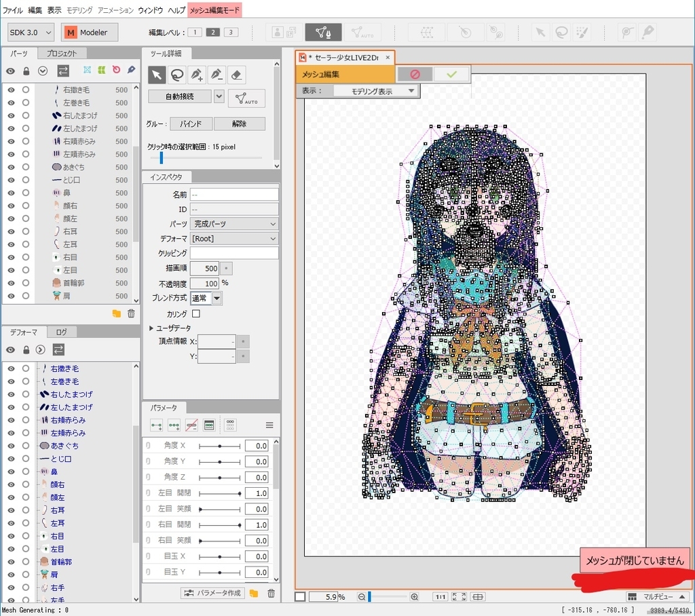Image resolution: width=695 pixels, height=616 pixels.
Task: Open the ウィンドウ menu
Action: coord(150,9)
